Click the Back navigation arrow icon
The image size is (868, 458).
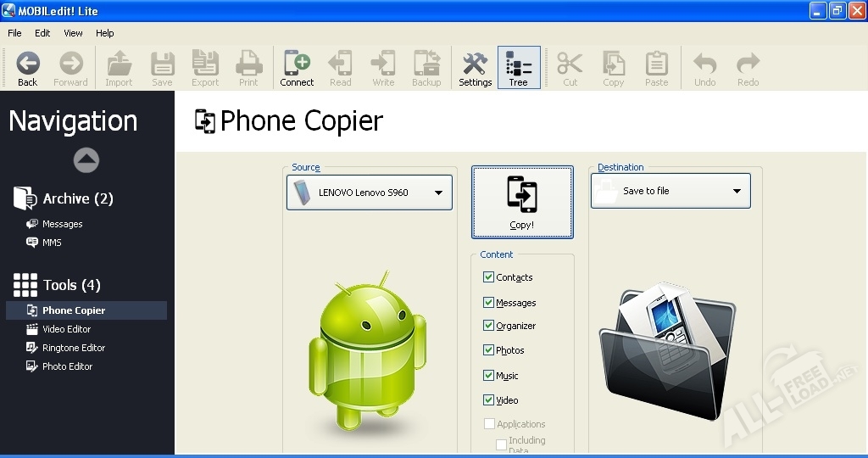point(28,64)
